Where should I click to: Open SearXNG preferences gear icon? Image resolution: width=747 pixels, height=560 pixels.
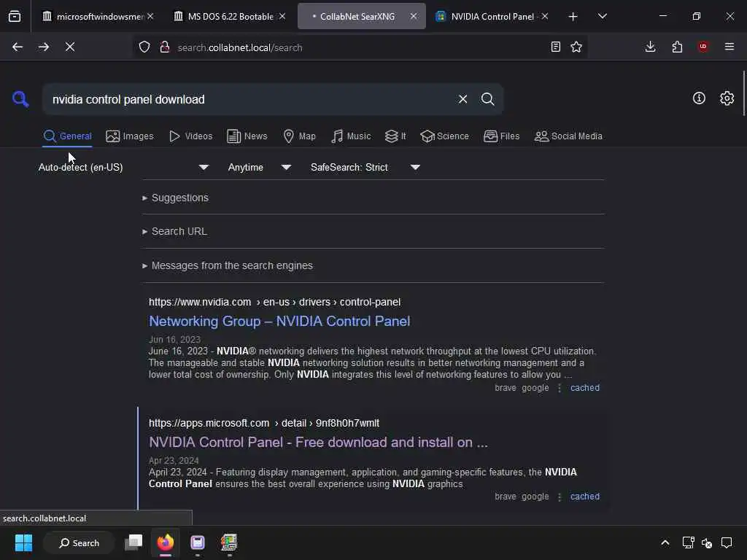(x=727, y=98)
